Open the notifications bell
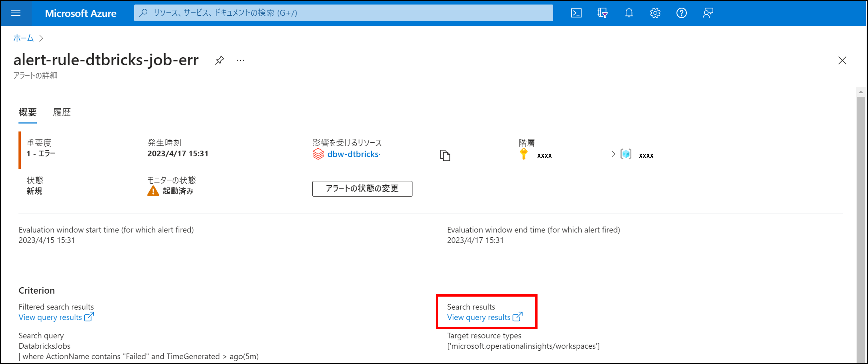 (628, 13)
